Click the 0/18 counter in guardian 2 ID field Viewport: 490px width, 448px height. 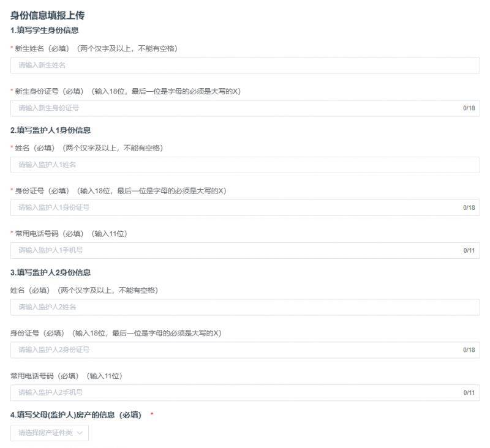(x=469, y=350)
